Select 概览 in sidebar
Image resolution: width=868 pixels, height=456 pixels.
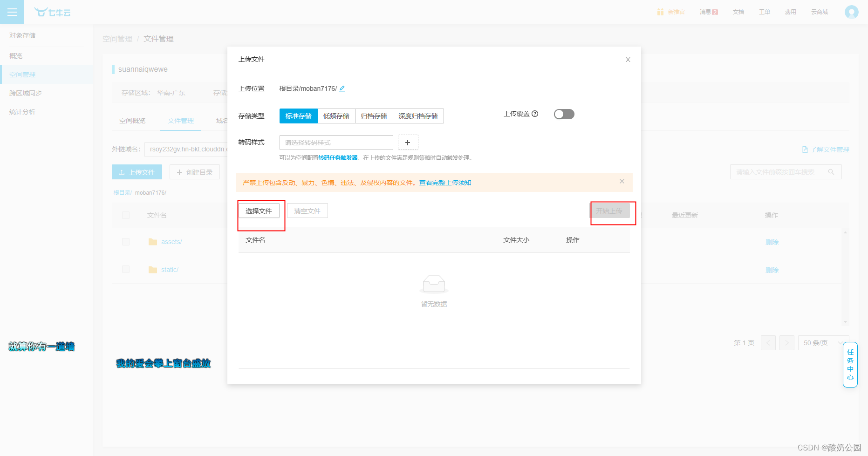(47, 56)
